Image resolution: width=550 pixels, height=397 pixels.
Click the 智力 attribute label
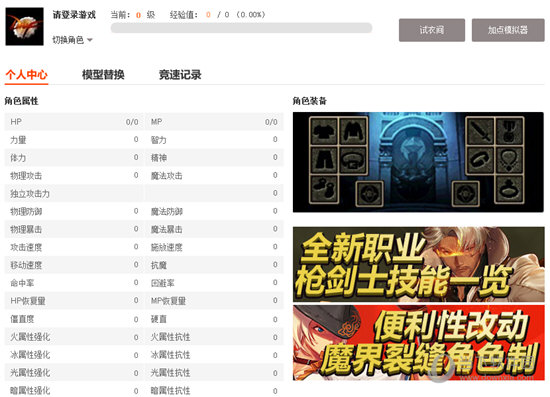point(159,140)
